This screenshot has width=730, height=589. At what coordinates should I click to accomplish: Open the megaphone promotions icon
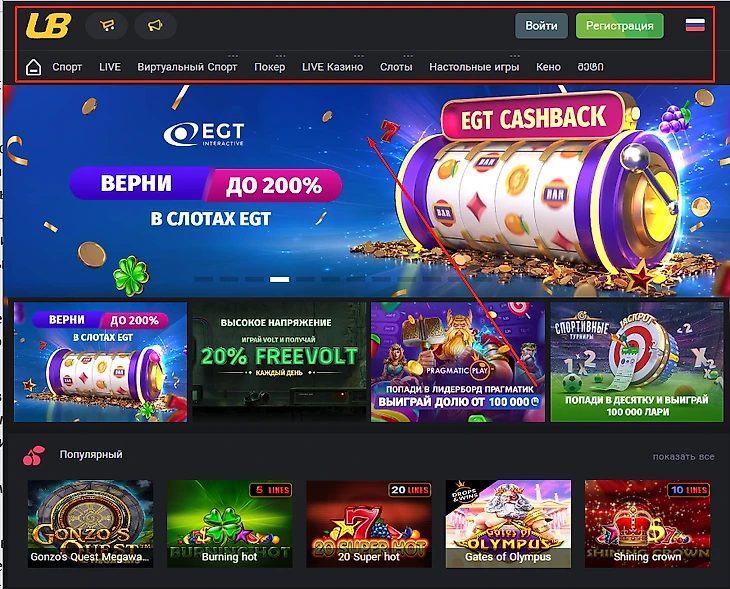(155, 25)
